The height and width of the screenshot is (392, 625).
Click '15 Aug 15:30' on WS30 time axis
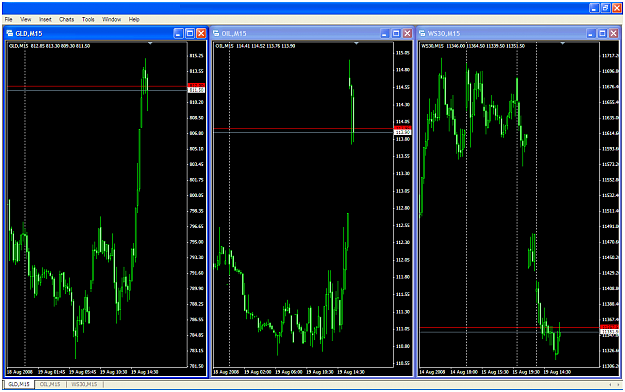[495, 372]
